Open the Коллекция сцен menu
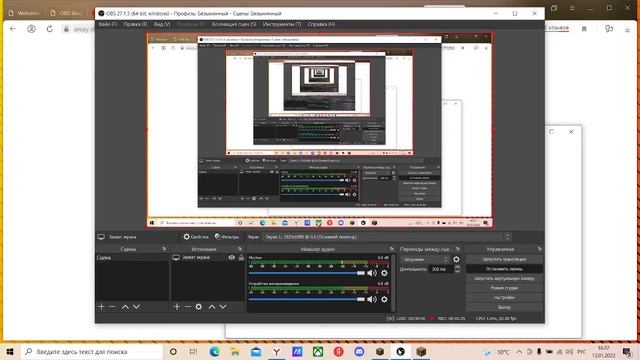Image resolution: width=640 pixels, height=360 pixels. tap(234, 24)
